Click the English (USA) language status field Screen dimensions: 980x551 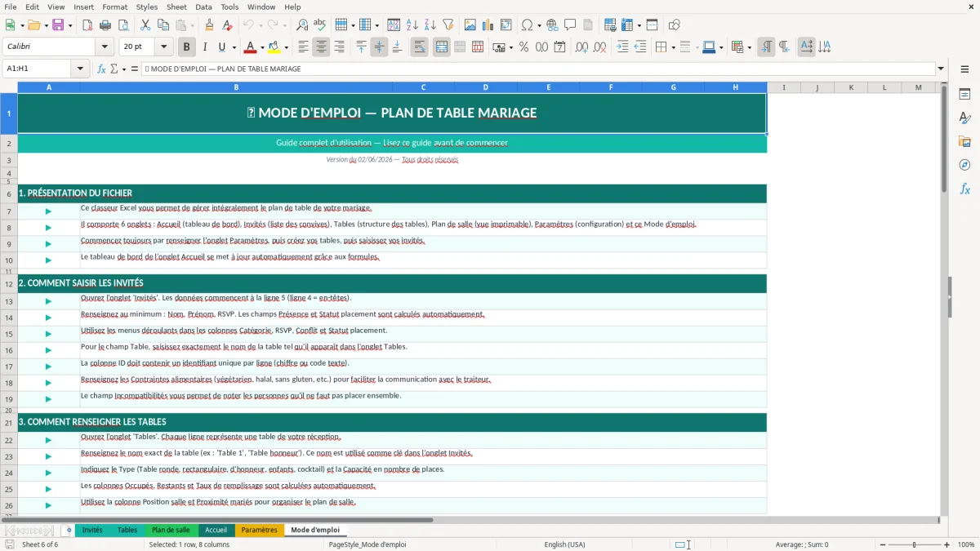pyautogui.click(x=565, y=544)
